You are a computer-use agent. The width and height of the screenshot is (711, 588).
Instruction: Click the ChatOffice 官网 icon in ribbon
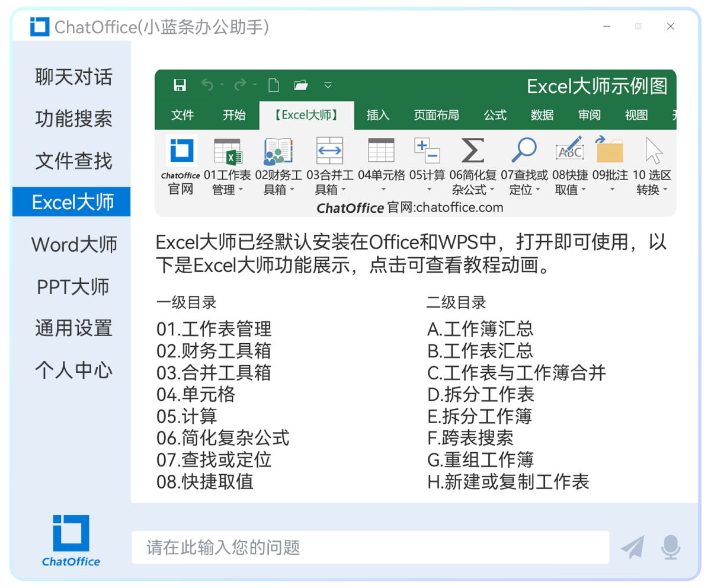181,152
